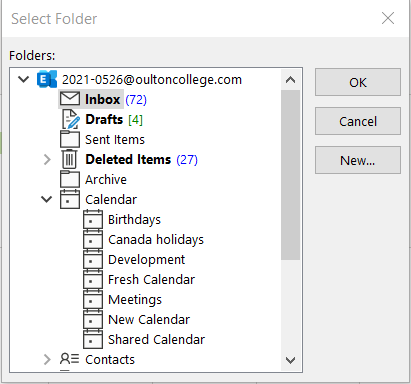Click the Drafts item count [4]
The width and height of the screenshot is (411, 384).
point(135,119)
